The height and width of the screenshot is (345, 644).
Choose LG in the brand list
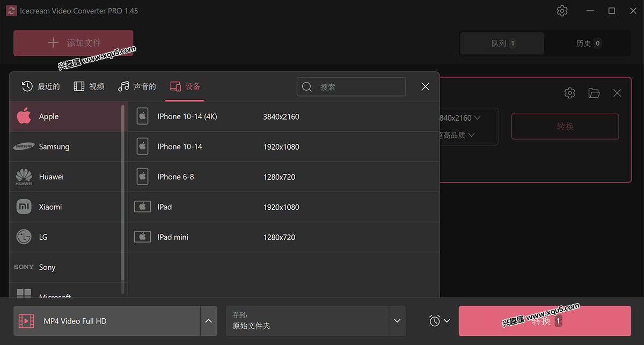tap(65, 237)
